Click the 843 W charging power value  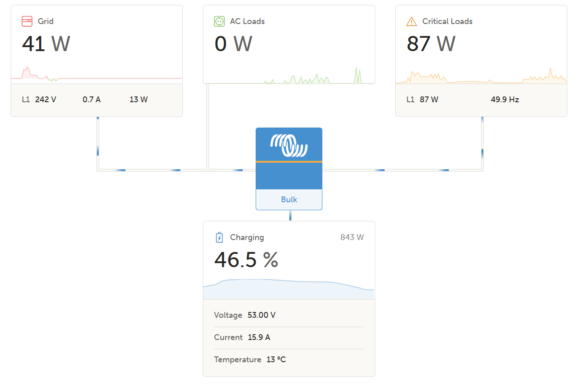(x=352, y=237)
